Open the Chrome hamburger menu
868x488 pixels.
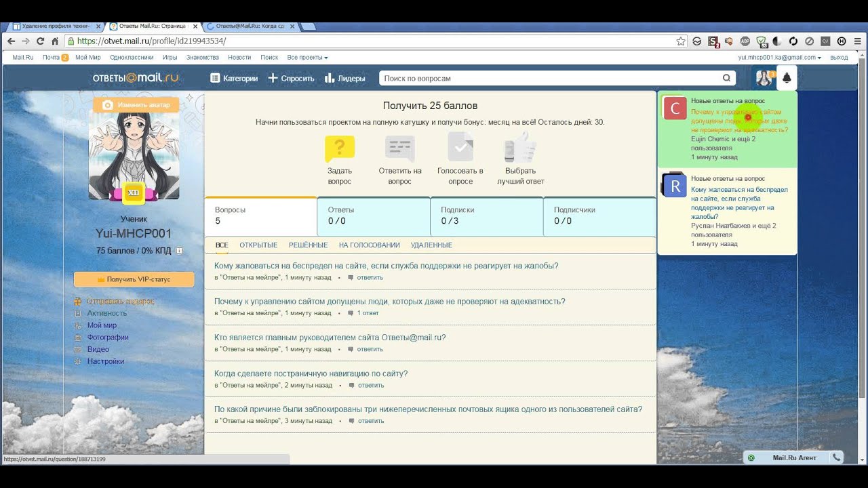pyautogui.click(x=858, y=41)
